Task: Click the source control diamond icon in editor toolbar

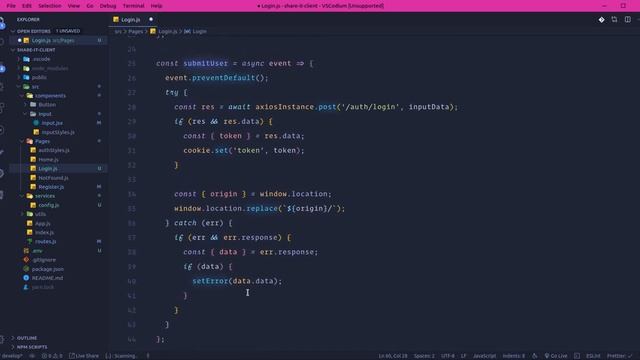Action: point(601,20)
